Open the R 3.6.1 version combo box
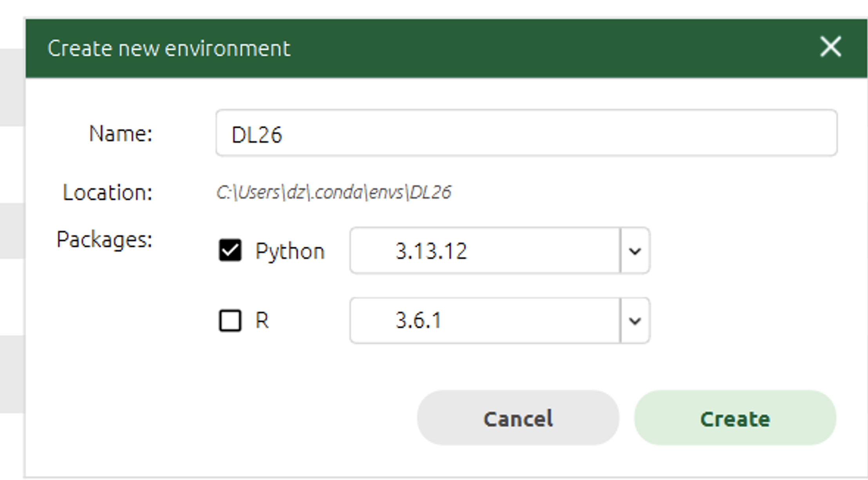The width and height of the screenshot is (868, 480). click(500, 321)
